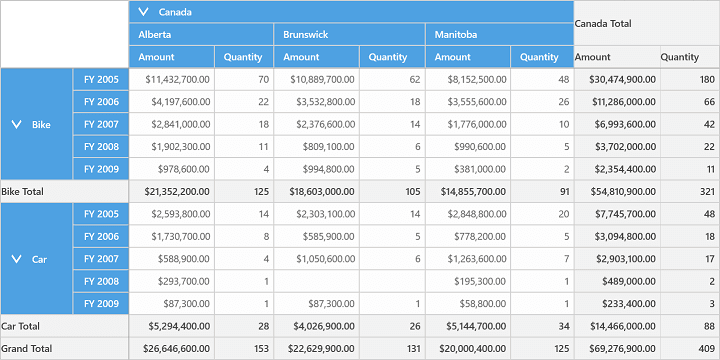Select cell with value $809,100.00
Screen dimensions: 720x360
316,147
